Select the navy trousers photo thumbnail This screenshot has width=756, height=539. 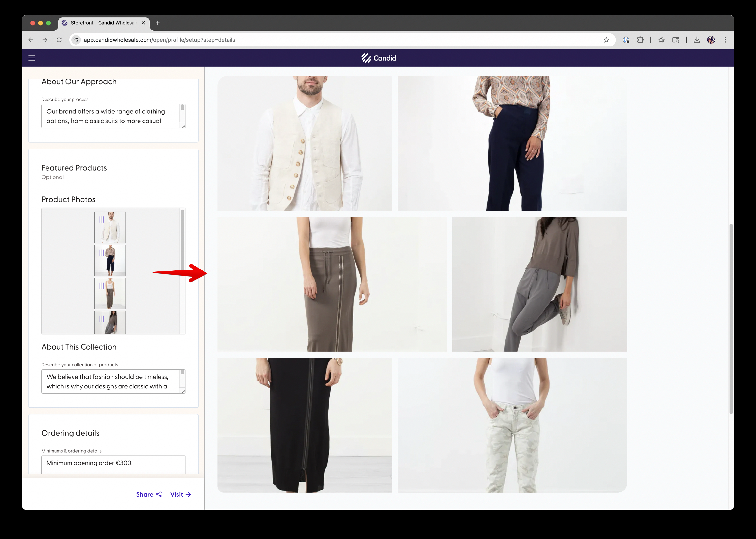click(110, 261)
